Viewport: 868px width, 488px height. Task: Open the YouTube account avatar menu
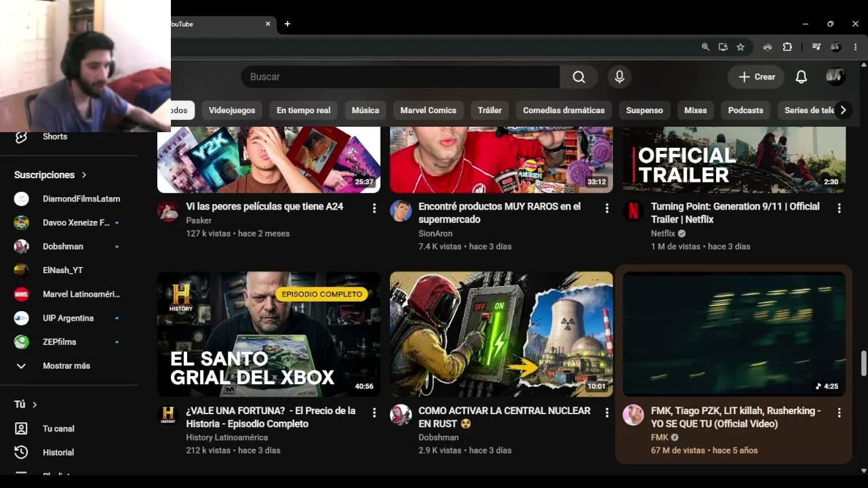[835, 77]
